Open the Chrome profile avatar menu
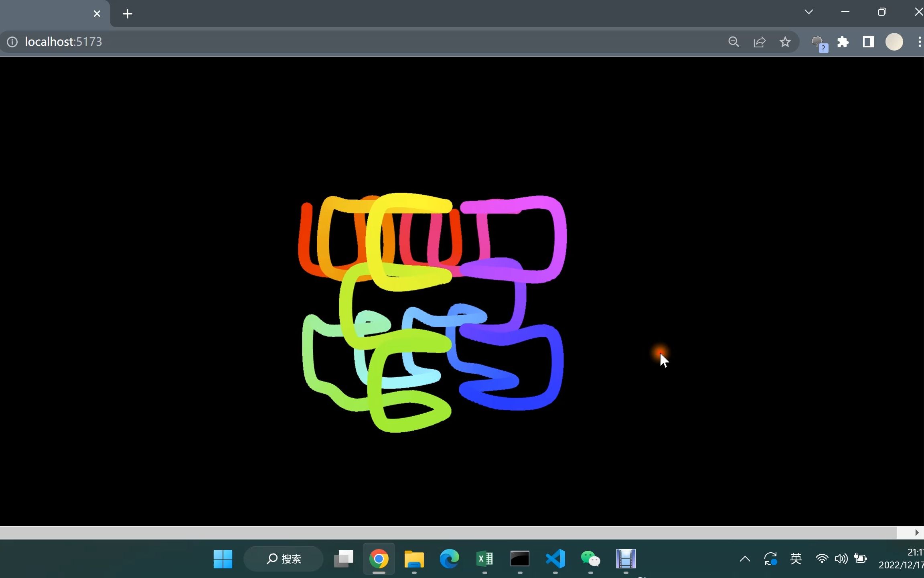This screenshot has height=578, width=924. coord(894,41)
